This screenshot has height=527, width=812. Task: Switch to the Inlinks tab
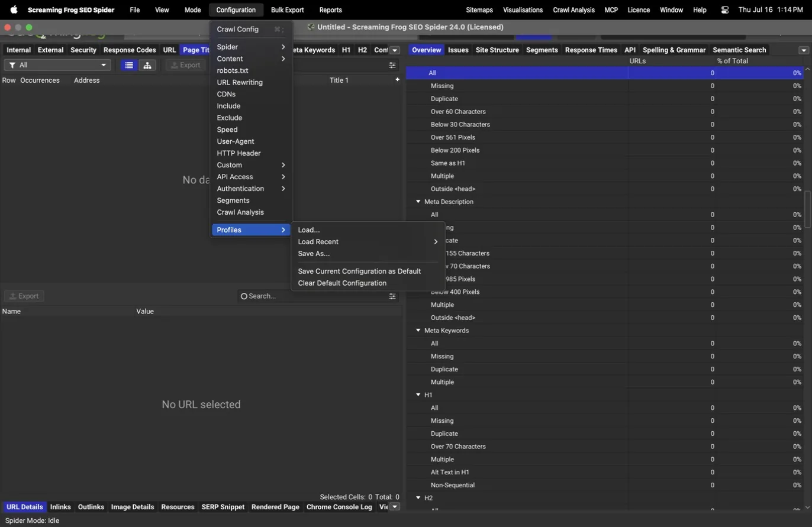[60, 507]
